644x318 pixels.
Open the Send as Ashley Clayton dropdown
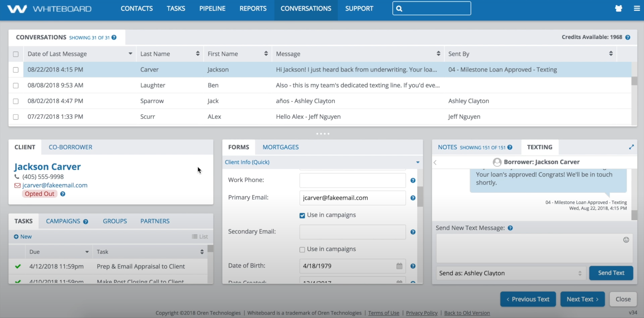coord(511,273)
